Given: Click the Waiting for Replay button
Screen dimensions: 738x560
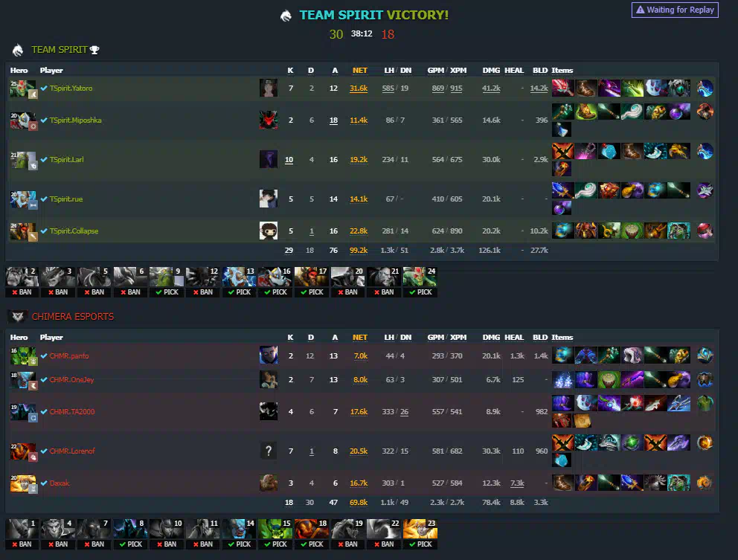Looking at the screenshot, I should [675, 10].
